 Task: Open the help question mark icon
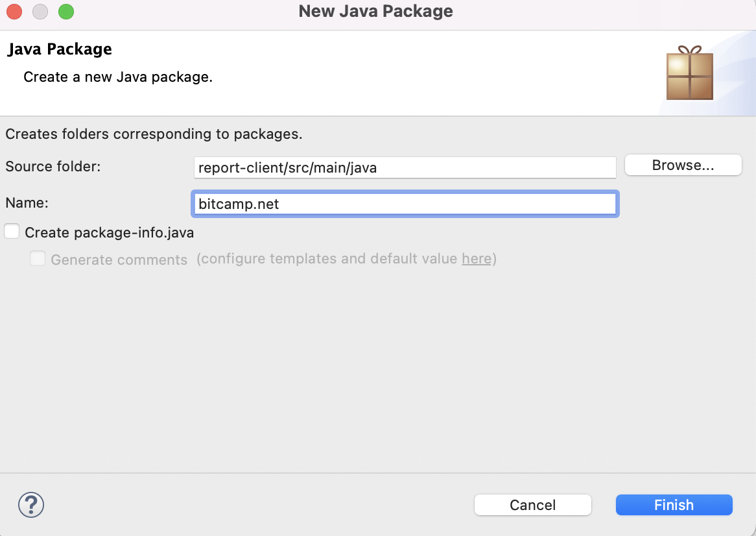coord(31,505)
